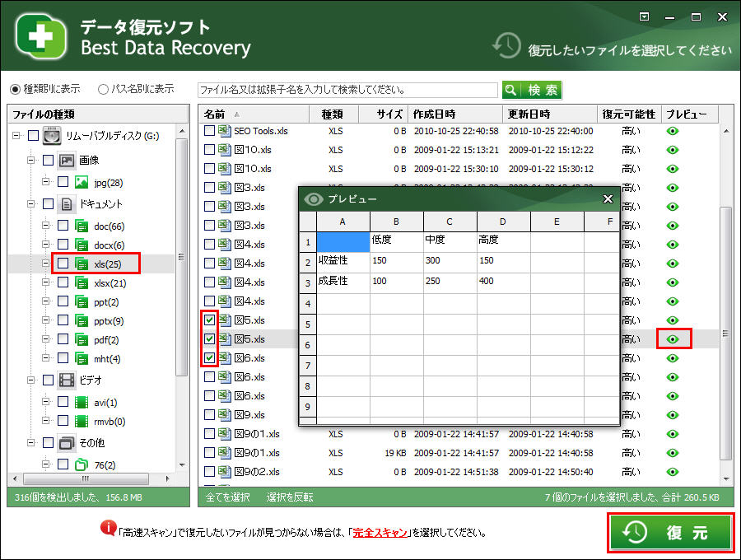Check the jpg(28) checkbox

tap(63, 181)
